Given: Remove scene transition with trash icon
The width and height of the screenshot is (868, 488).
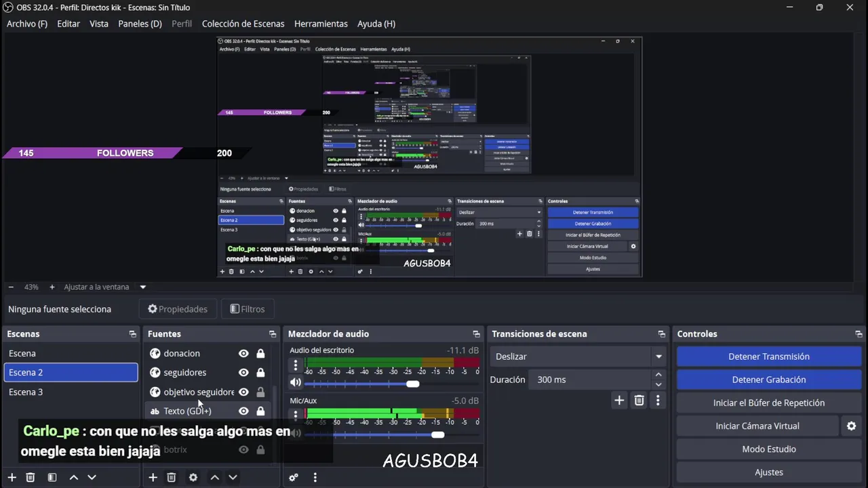Looking at the screenshot, I should point(639,401).
